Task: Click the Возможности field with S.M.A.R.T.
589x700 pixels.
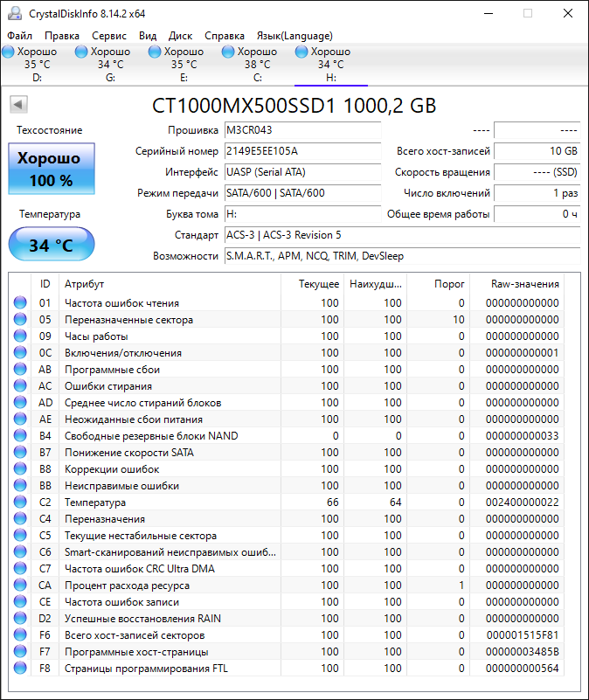Action: click(x=402, y=256)
